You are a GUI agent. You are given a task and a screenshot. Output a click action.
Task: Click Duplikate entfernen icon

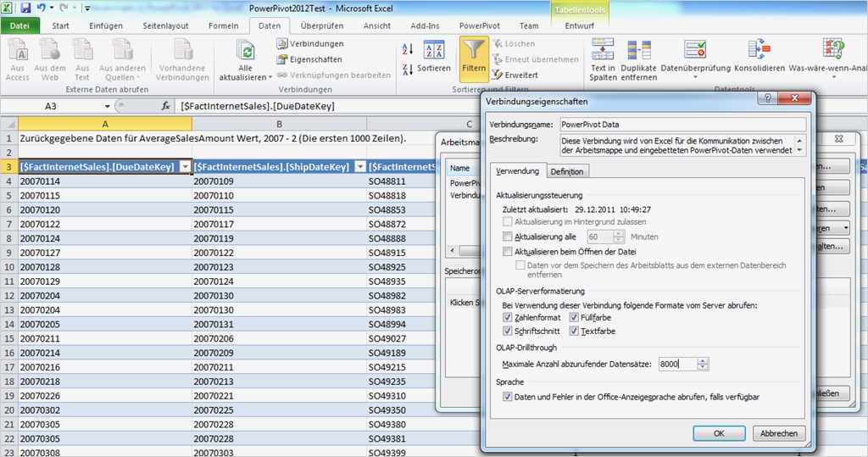tap(638, 50)
